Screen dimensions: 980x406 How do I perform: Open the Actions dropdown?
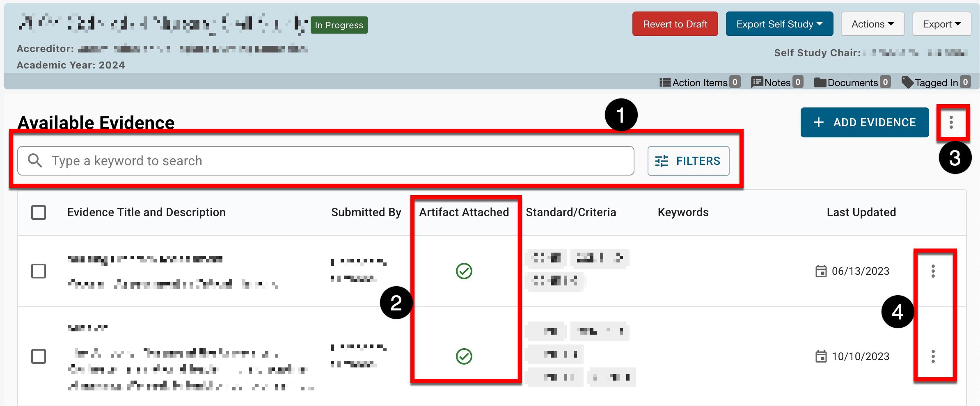click(872, 24)
